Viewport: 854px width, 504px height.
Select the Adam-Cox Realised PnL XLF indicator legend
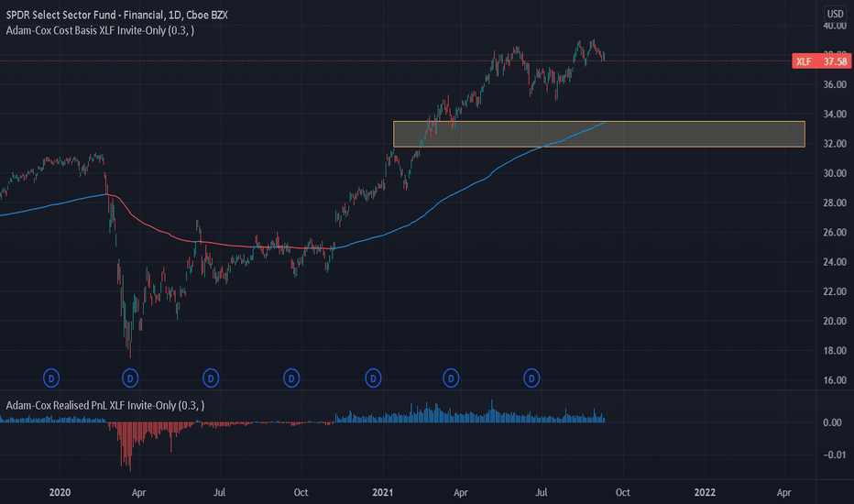[105, 405]
